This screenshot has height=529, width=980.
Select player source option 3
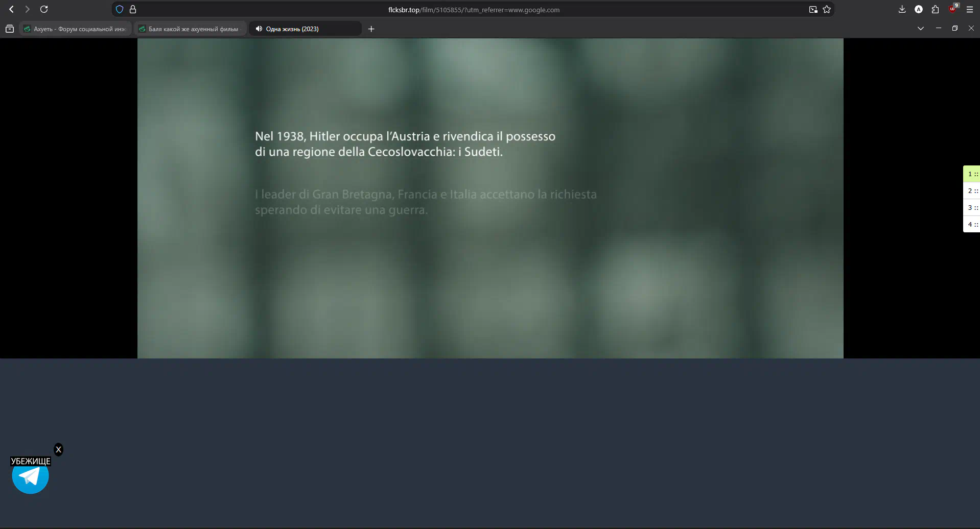pyautogui.click(x=972, y=207)
